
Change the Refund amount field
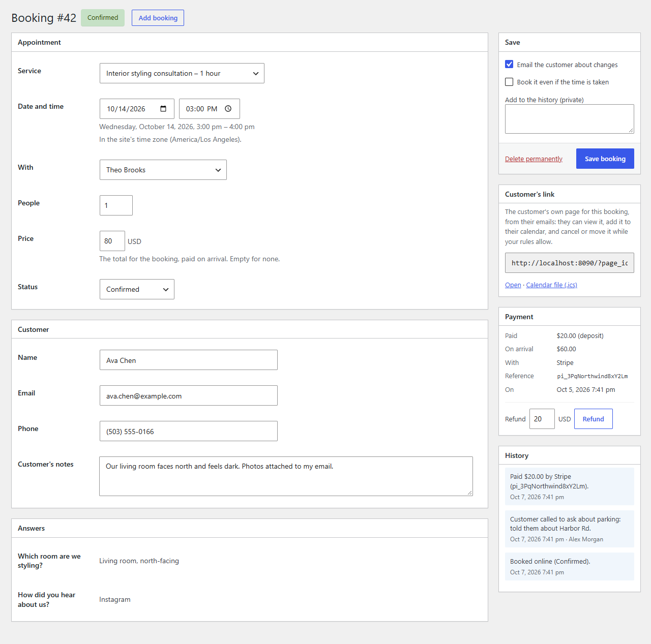[542, 419]
